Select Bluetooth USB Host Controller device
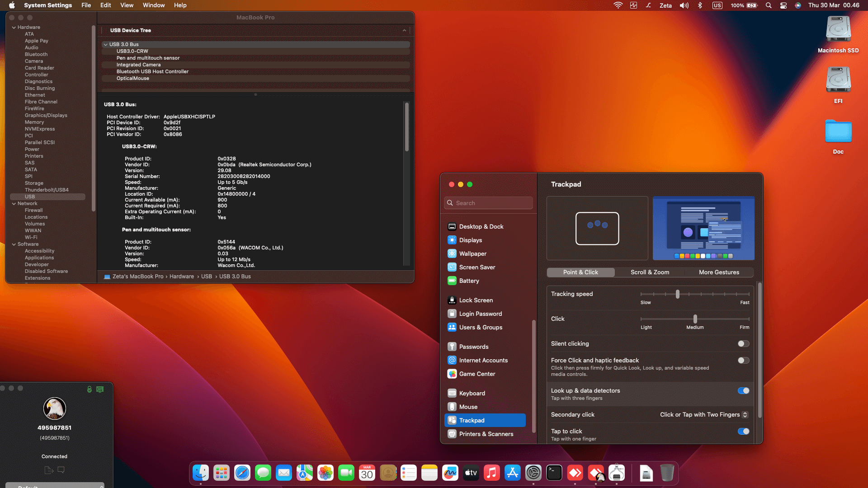Screen dimensions: 868x488 coord(153,71)
